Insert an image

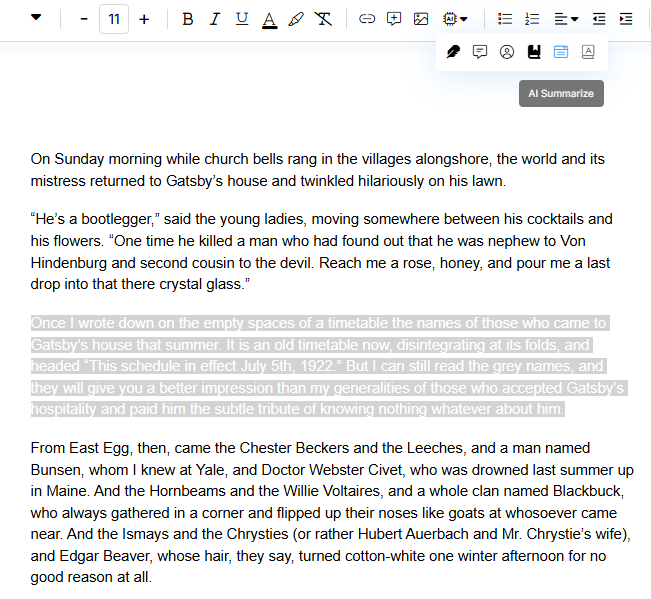421,19
